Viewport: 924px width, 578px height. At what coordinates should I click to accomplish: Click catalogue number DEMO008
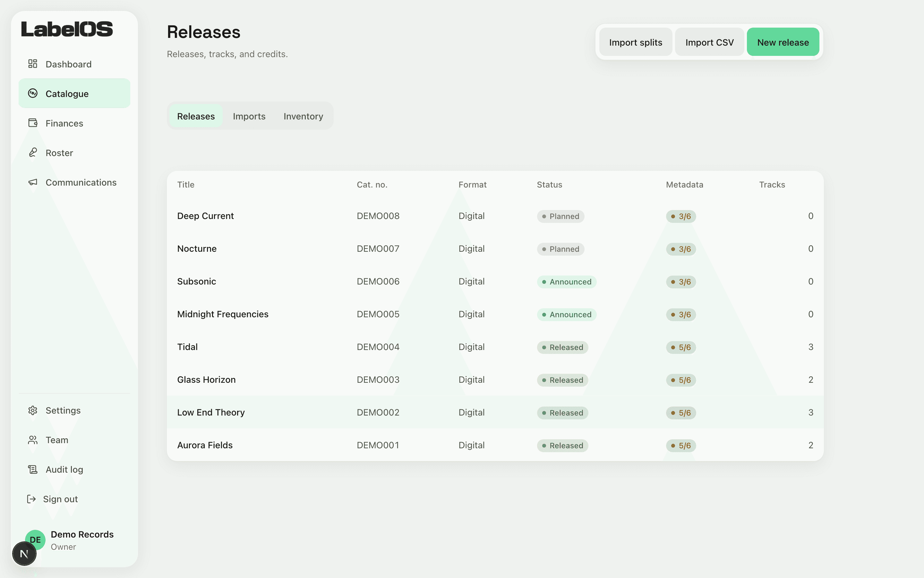pos(378,216)
